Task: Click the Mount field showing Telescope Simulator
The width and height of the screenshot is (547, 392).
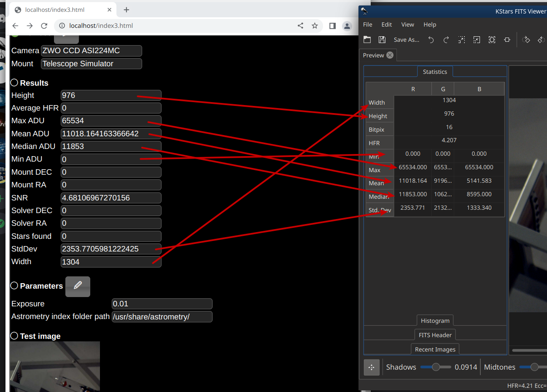Action: pyautogui.click(x=92, y=64)
